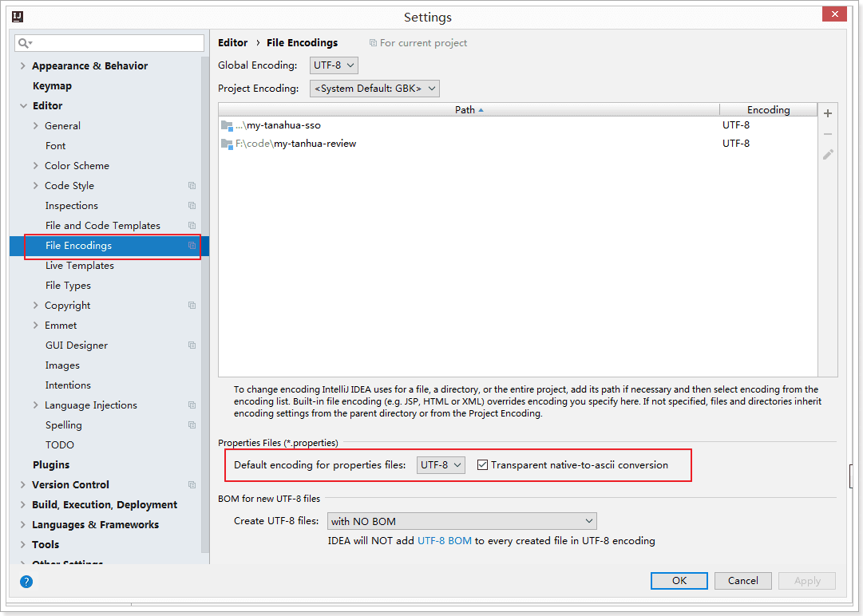Click the add path plus icon
Screen dimensions: 863x616
[x=828, y=114]
